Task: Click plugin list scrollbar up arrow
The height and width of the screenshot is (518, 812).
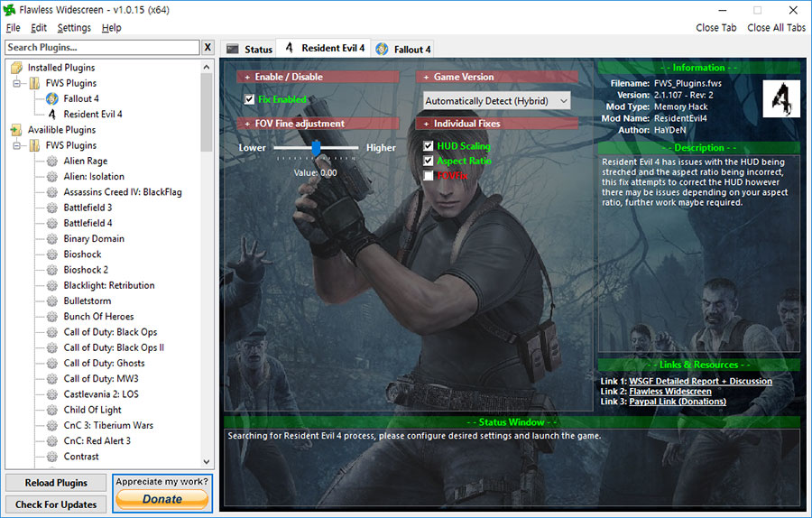Action: [x=207, y=67]
